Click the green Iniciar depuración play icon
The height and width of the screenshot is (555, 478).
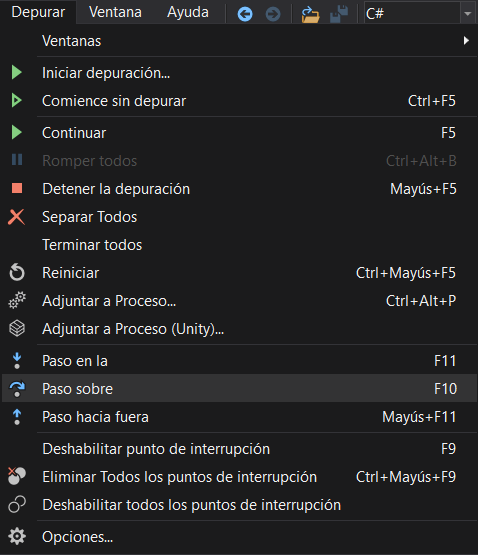pos(16,73)
